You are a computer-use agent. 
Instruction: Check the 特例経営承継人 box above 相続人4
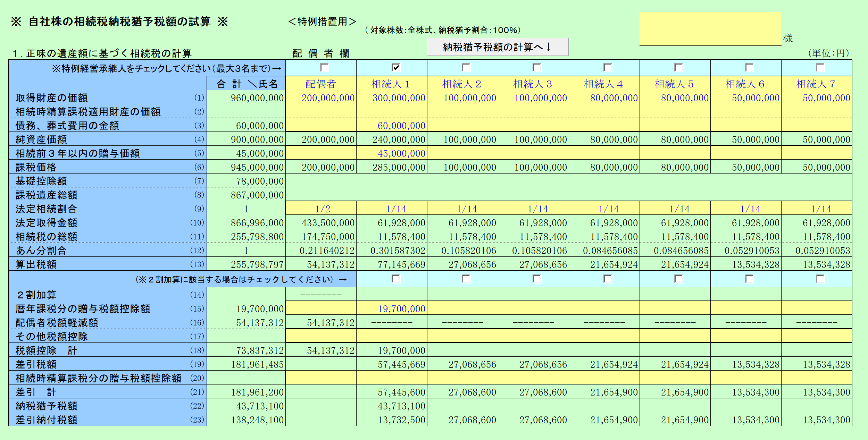point(608,67)
